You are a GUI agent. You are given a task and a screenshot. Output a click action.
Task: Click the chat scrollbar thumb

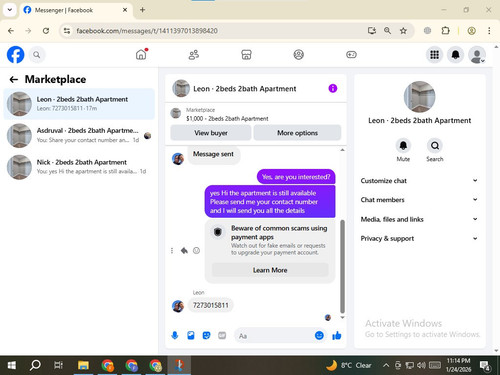(342, 266)
